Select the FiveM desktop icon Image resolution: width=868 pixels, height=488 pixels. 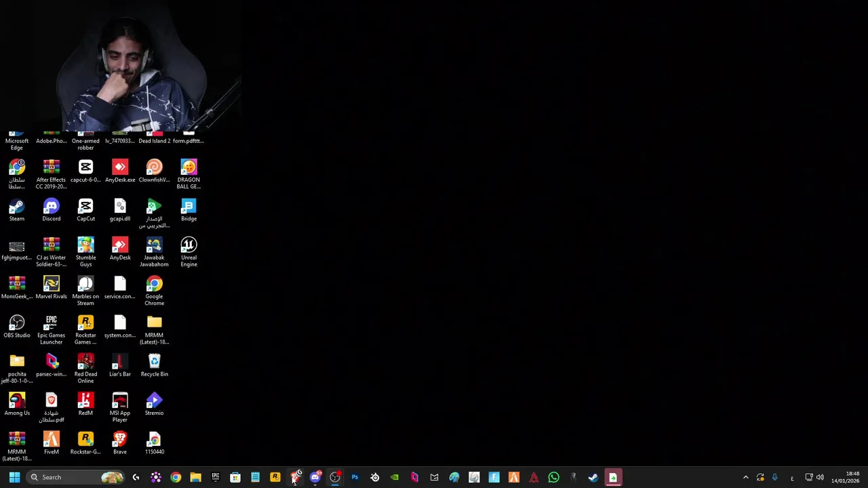[52, 443]
